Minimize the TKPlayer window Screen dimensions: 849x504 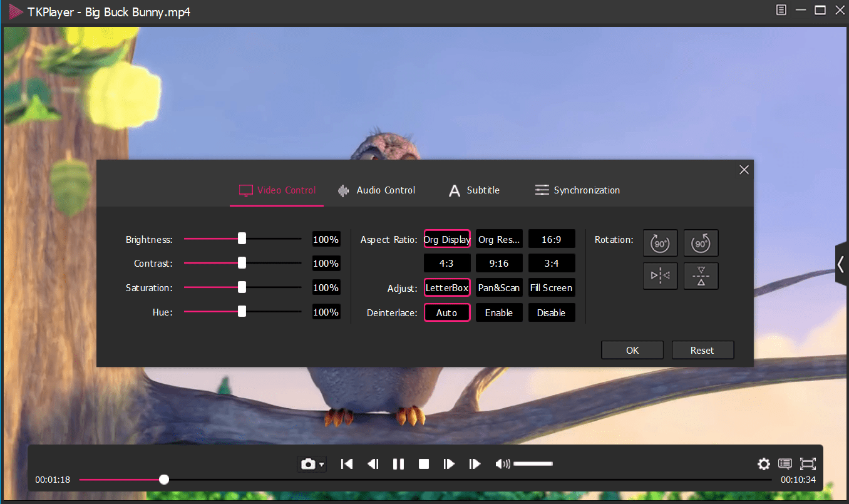(x=801, y=10)
